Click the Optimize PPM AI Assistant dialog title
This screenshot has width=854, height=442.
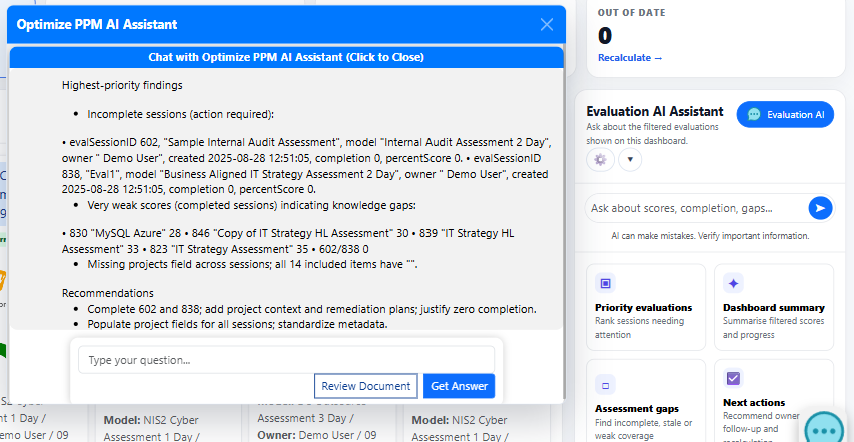(x=97, y=24)
